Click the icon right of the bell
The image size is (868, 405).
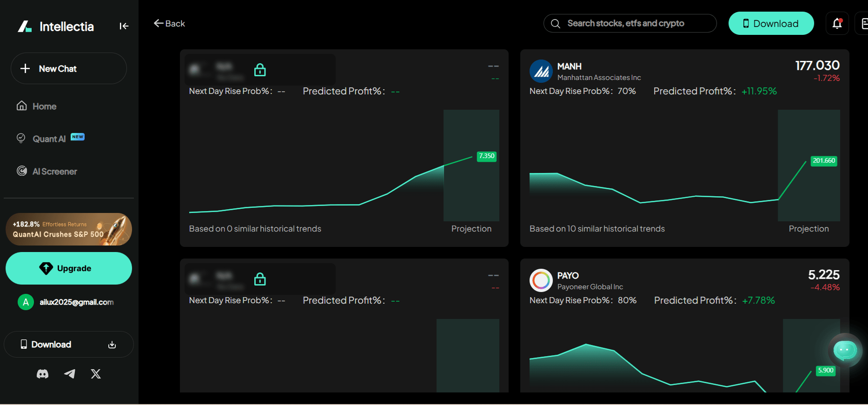[x=862, y=23]
